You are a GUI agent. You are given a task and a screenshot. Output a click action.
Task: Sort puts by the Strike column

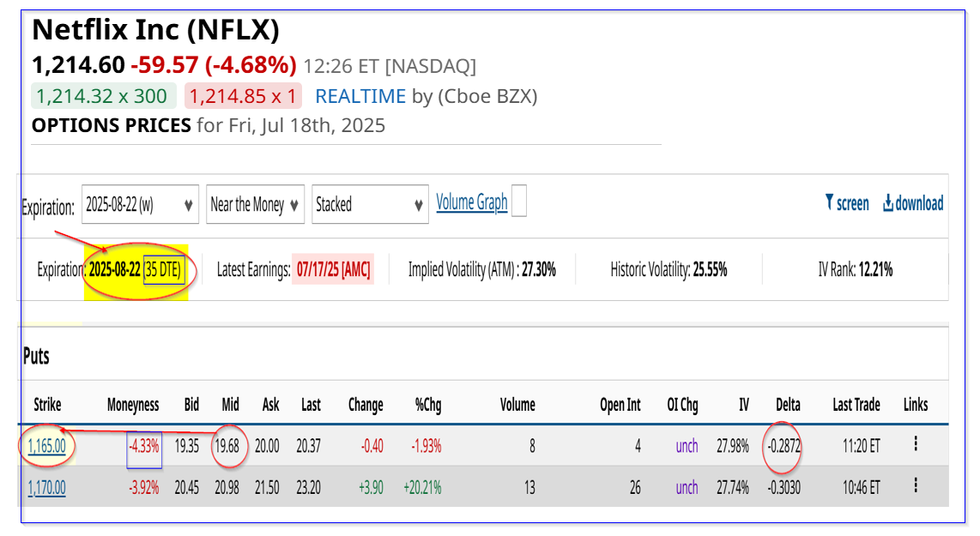[47, 404]
